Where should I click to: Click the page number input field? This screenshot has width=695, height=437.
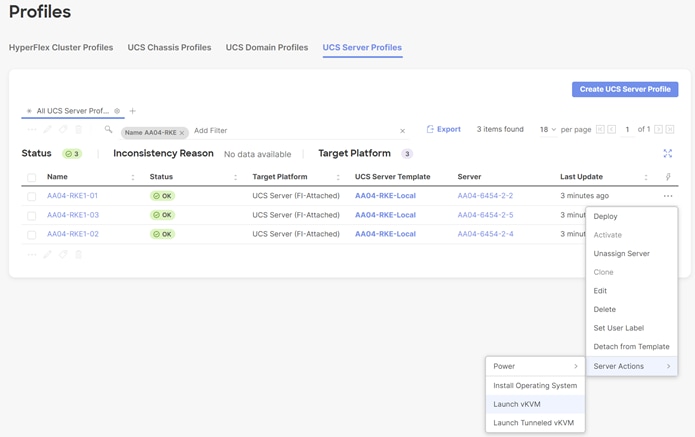[x=627, y=129]
